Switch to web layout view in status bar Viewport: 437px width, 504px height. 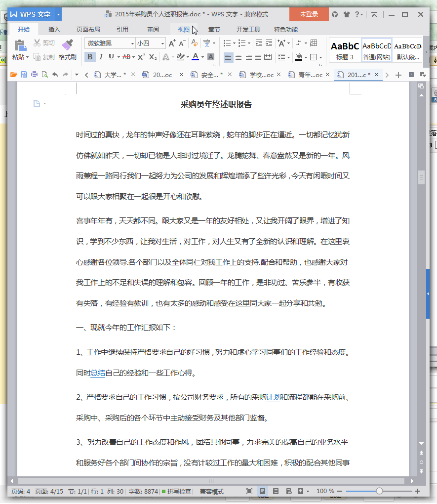point(289,491)
